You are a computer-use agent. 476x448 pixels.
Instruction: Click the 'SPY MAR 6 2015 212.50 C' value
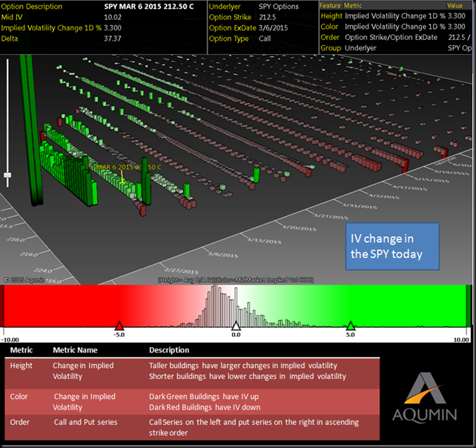coord(149,7)
